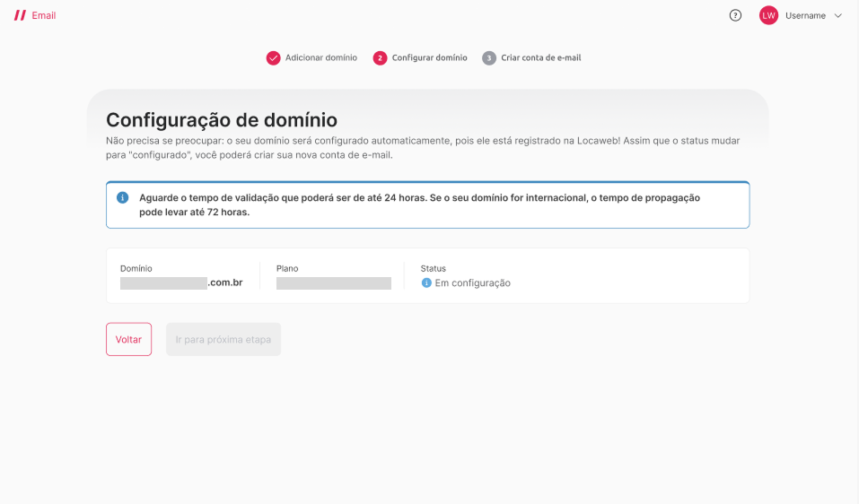The height and width of the screenshot is (504, 859).
Task: Select the Configurar domínio step label
Action: coord(429,58)
